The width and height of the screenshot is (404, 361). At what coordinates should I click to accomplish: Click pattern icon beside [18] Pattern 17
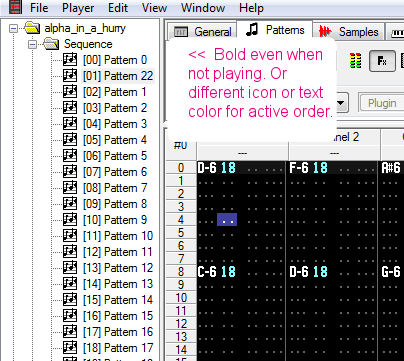tap(70, 347)
